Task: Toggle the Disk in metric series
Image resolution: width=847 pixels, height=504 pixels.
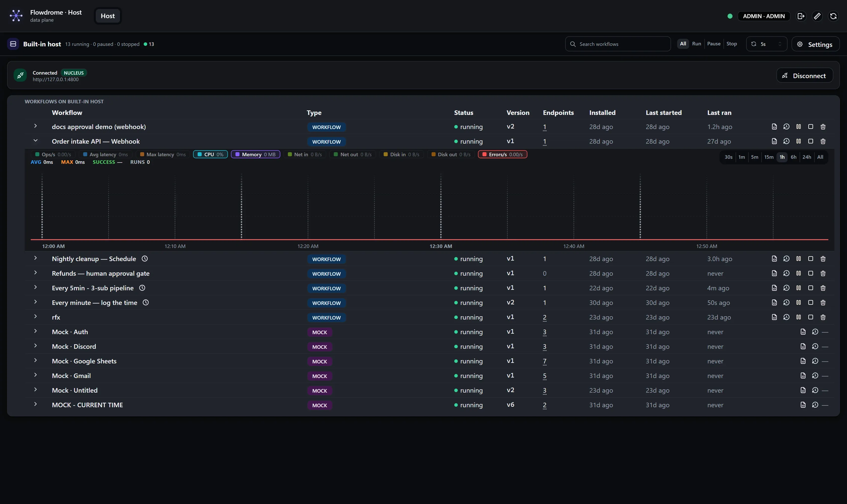Action: click(402, 154)
